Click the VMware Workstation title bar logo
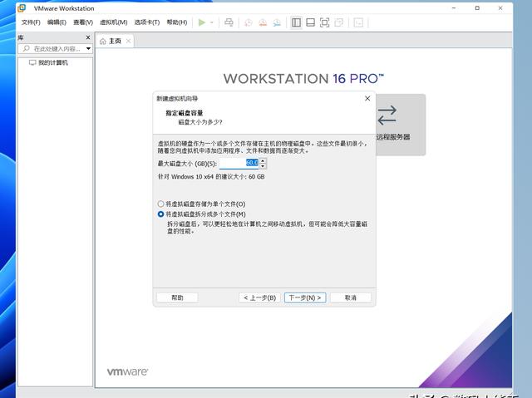Image resolution: width=532 pixels, height=398 pixels. [x=22, y=7]
